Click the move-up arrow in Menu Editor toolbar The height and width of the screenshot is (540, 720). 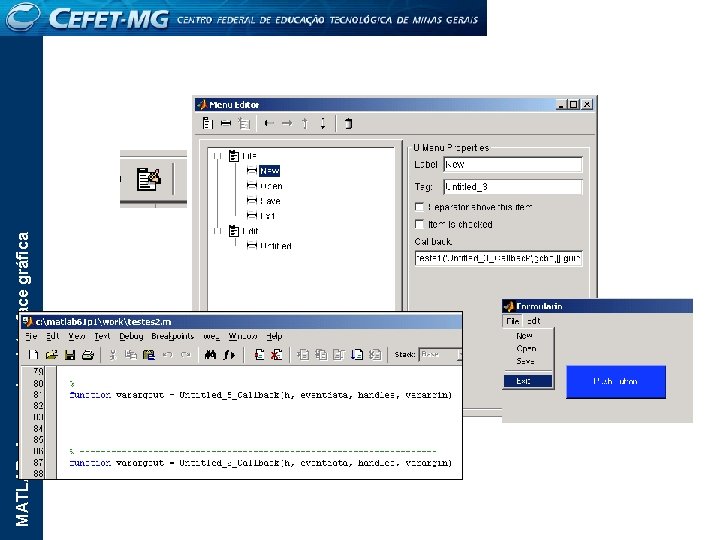pos(305,123)
